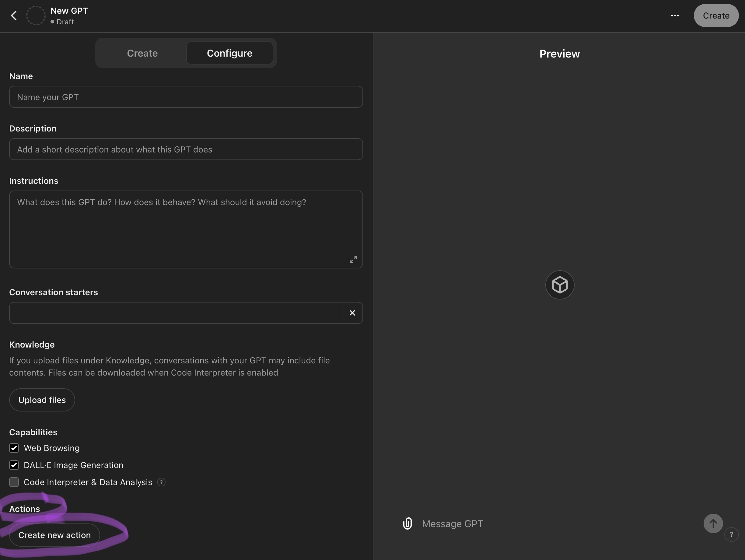Screen dimensions: 745x560
Task: Switch to the Create tab
Action: click(142, 53)
